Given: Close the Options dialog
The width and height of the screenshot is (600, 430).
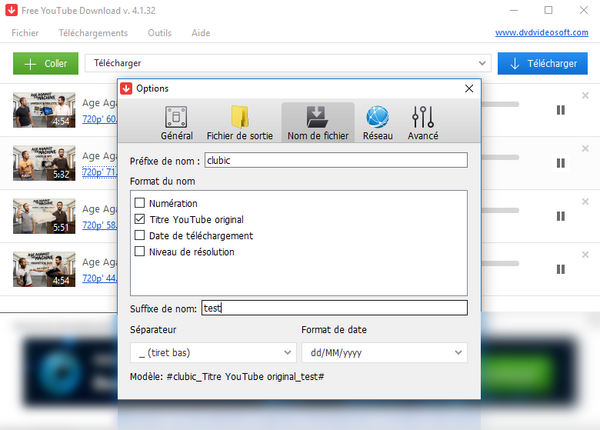Looking at the screenshot, I should coord(469,88).
